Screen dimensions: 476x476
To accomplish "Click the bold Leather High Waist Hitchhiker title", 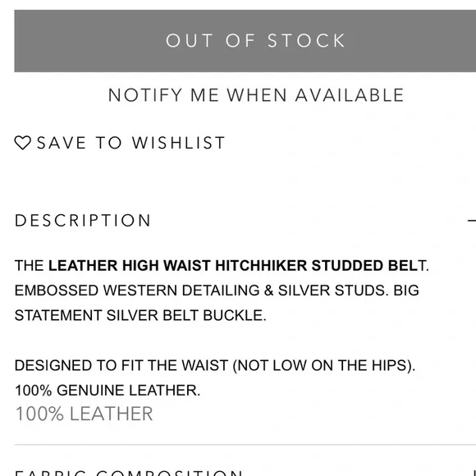I will (x=233, y=266).
